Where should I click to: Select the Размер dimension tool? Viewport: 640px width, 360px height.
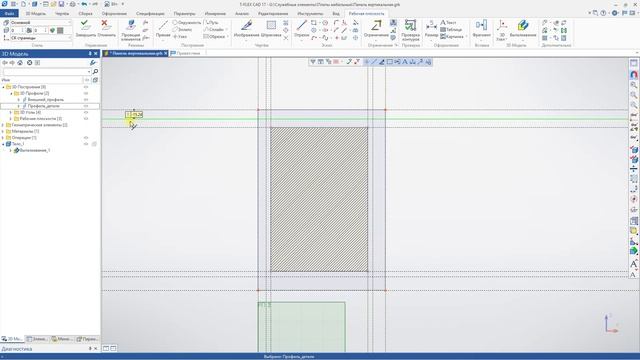pyautogui.click(x=431, y=29)
